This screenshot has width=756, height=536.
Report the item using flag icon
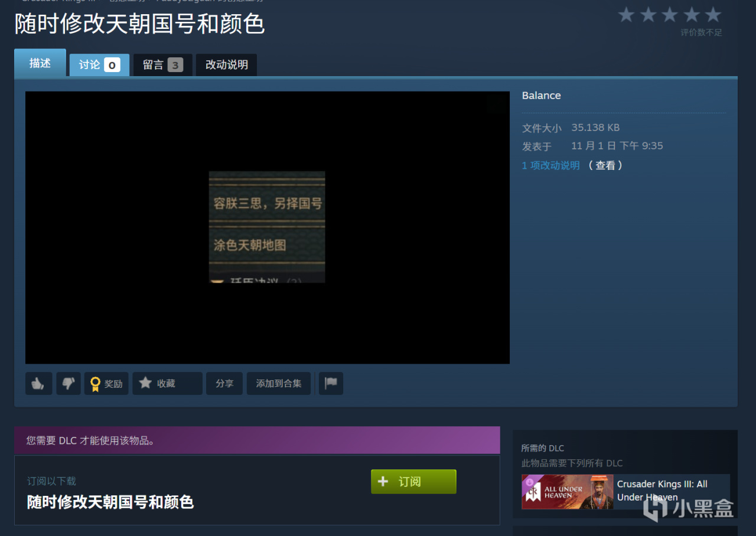point(331,384)
